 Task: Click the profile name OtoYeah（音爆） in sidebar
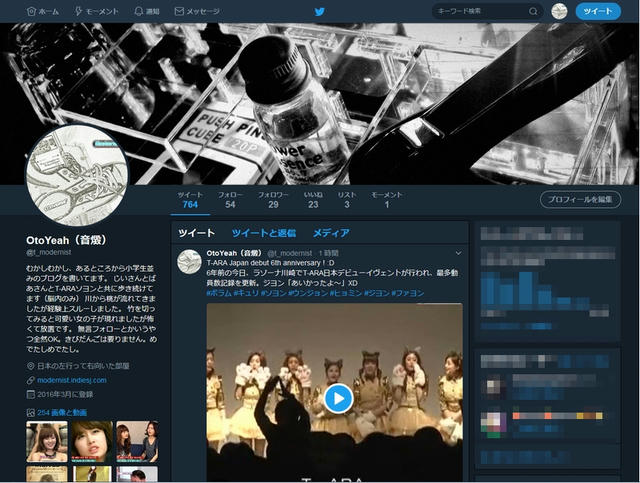(66, 240)
